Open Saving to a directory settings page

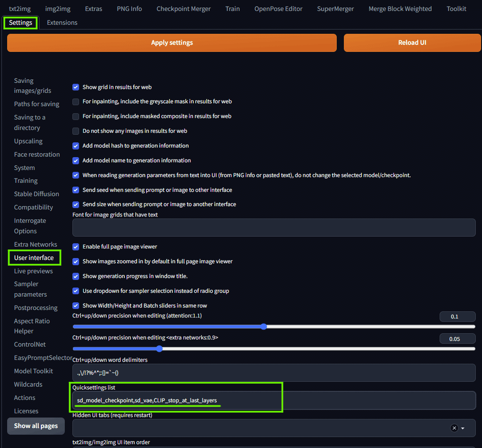tap(30, 122)
